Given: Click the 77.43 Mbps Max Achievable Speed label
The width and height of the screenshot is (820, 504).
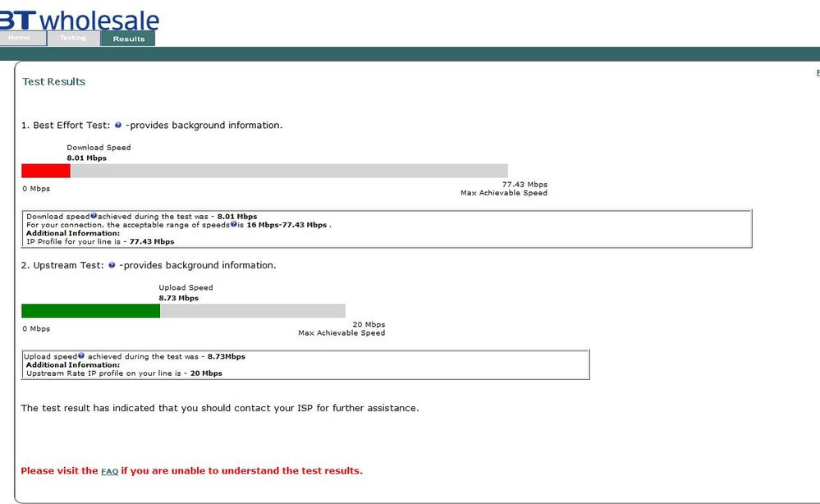Looking at the screenshot, I should point(504,189).
